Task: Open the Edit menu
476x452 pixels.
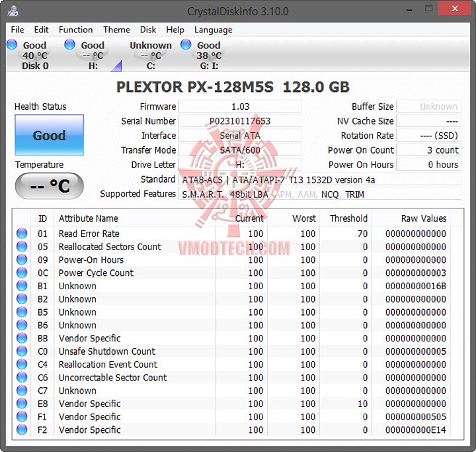Action: pyautogui.click(x=41, y=30)
